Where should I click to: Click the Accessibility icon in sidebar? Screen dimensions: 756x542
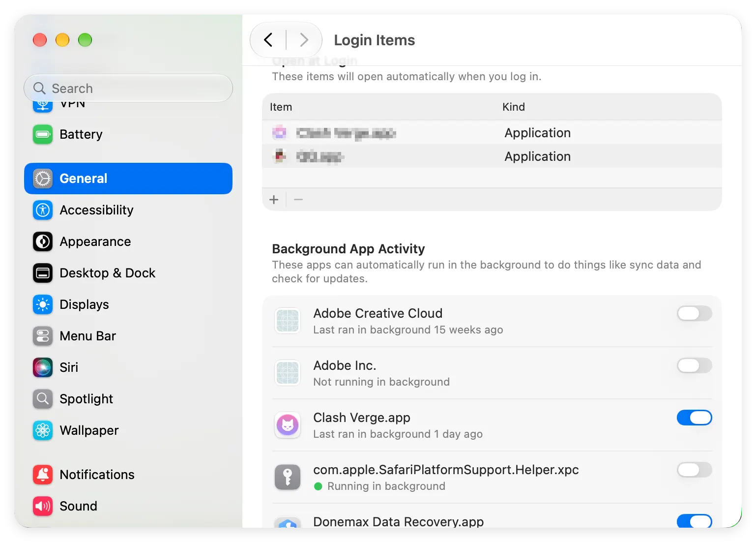(43, 210)
